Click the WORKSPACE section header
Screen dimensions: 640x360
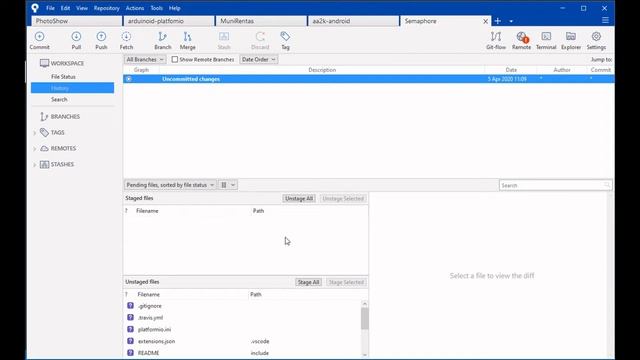point(62,63)
